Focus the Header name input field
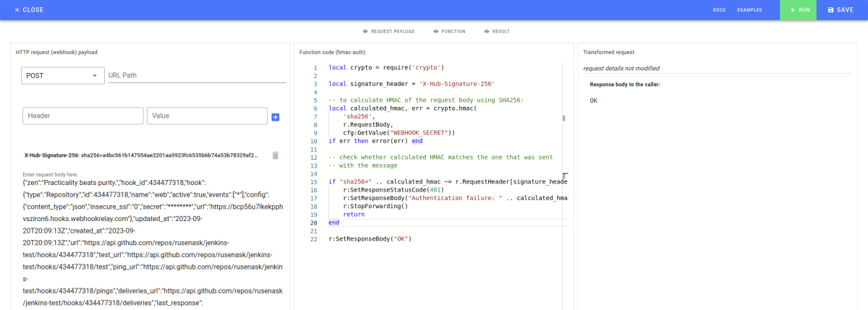This screenshot has height=310, width=868. (x=82, y=116)
